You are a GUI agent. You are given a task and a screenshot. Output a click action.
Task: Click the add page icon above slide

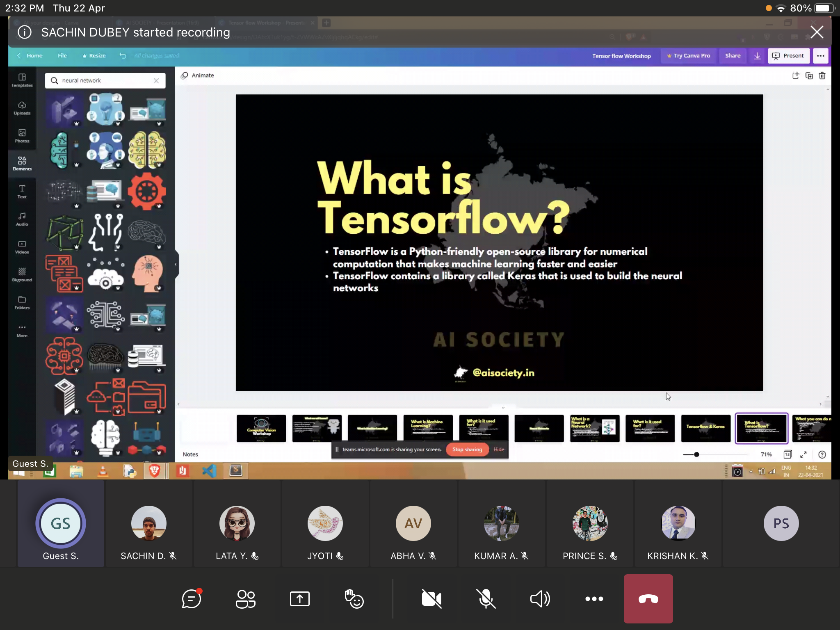pos(796,75)
